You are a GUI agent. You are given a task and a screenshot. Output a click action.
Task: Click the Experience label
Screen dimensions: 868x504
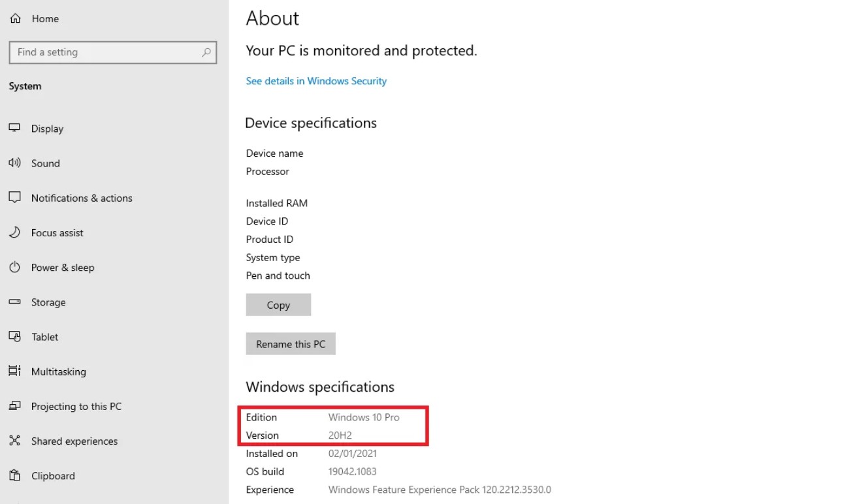coord(270,490)
